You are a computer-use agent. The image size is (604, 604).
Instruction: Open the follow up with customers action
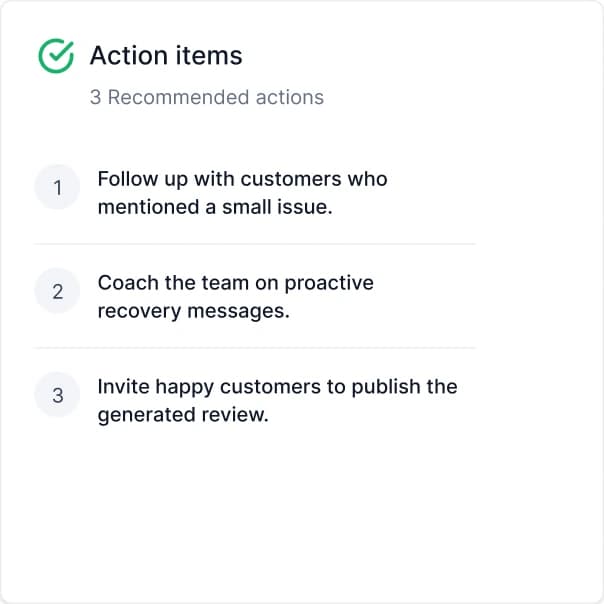point(242,193)
